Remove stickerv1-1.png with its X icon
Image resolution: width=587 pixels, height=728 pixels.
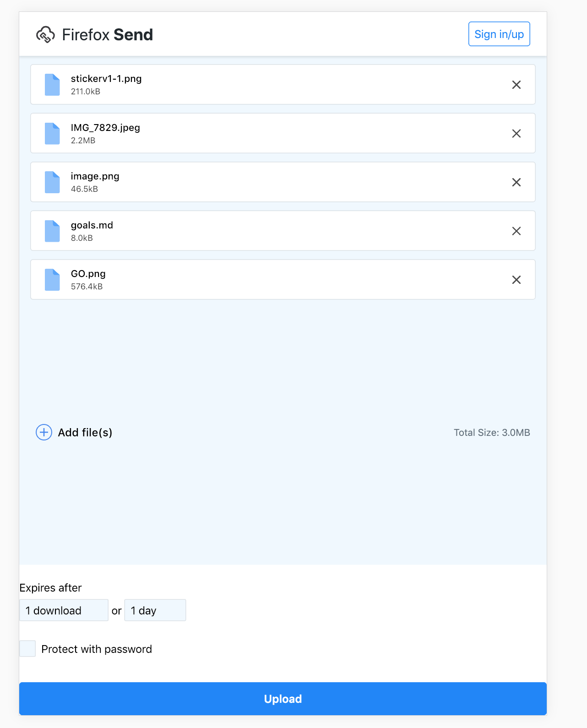click(x=516, y=85)
